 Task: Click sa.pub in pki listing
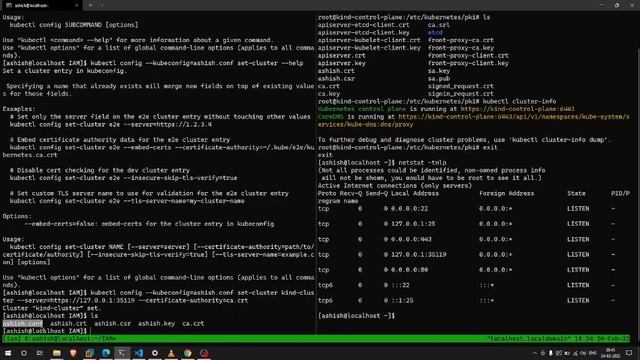point(439,78)
